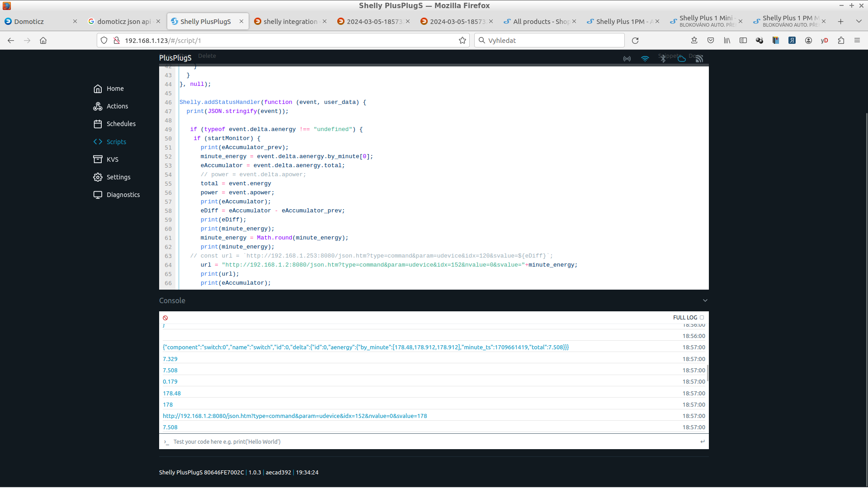The height and width of the screenshot is (488, 868).
Task: Click the blue Я extension icon
Action: point(792,41)
